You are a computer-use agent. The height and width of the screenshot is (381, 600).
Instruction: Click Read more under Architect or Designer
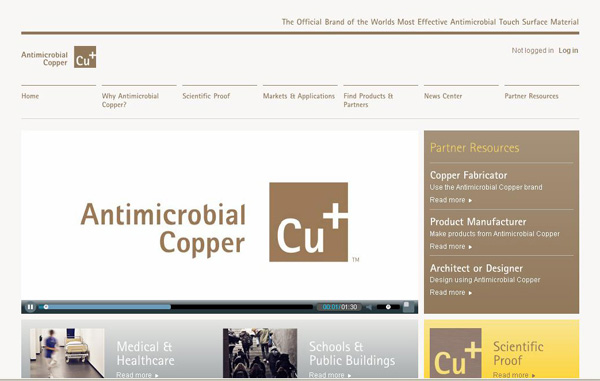[451, 293]
